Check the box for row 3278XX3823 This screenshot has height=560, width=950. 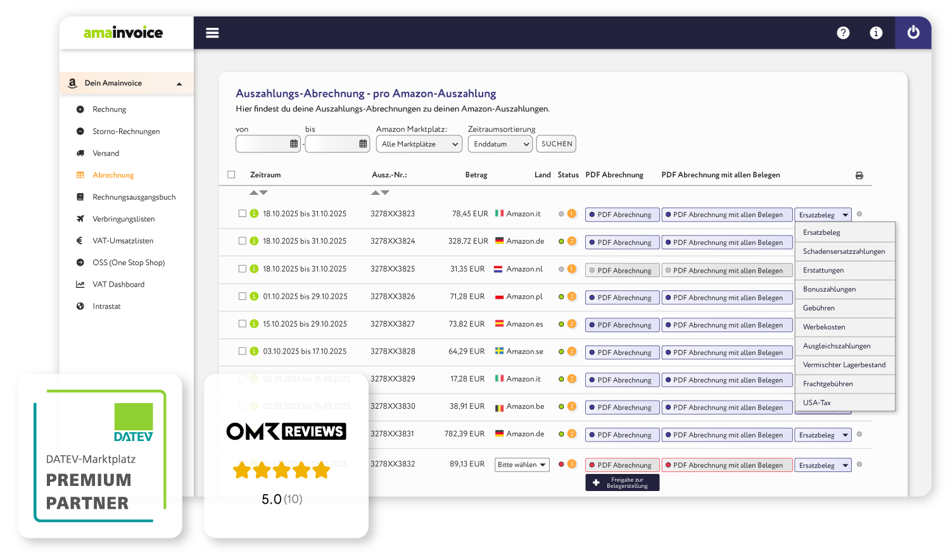242,214
